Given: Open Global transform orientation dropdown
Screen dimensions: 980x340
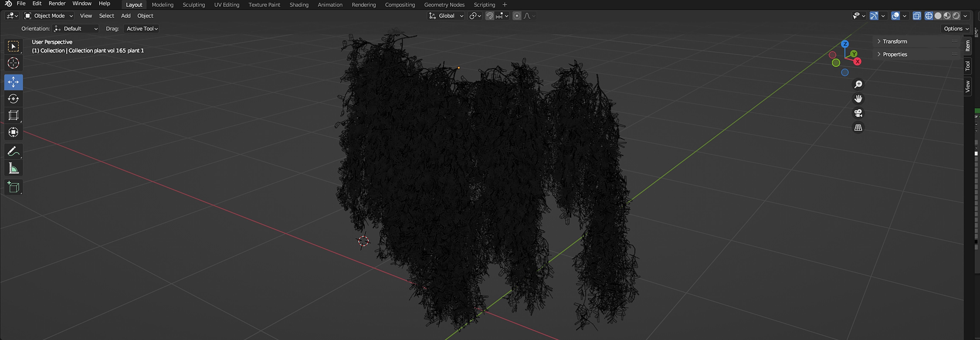Looking at the screenshot, I should (x=446, y=16).
